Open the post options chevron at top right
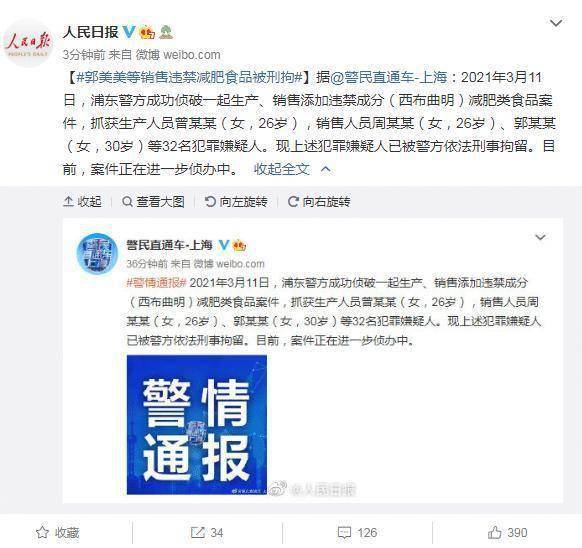 (556, 23)
